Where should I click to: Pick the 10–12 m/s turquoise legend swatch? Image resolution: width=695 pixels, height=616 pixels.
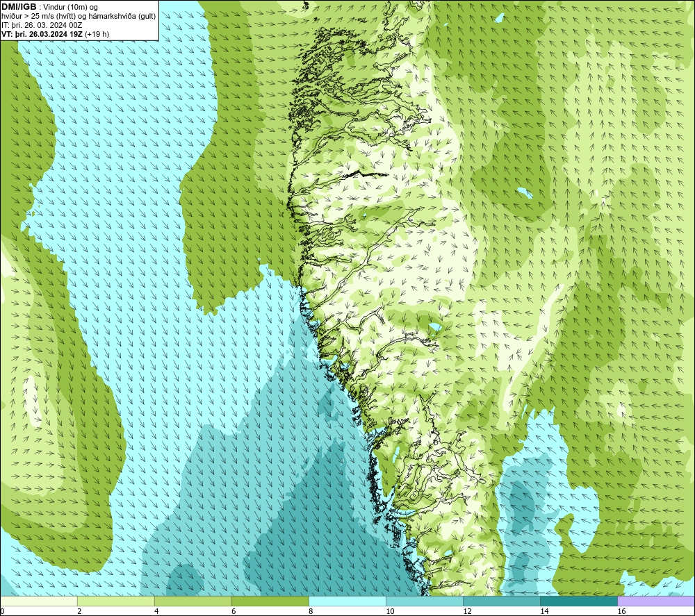tap(425, 601)
